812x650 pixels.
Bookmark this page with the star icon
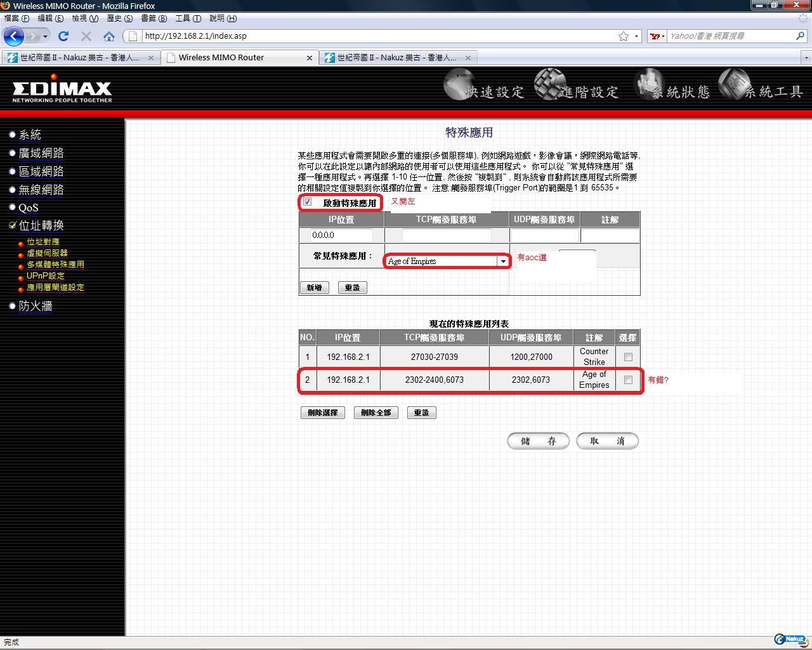(x=624, y=36)
